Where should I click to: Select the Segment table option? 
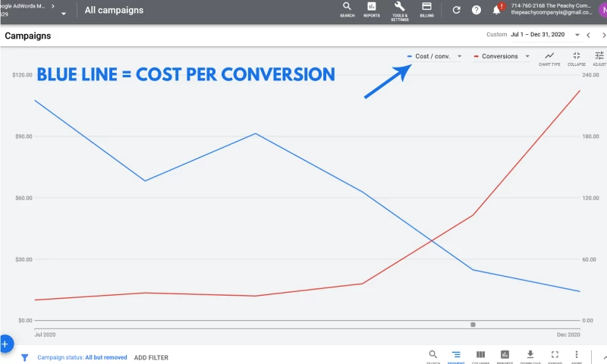[x=456, y=356]
